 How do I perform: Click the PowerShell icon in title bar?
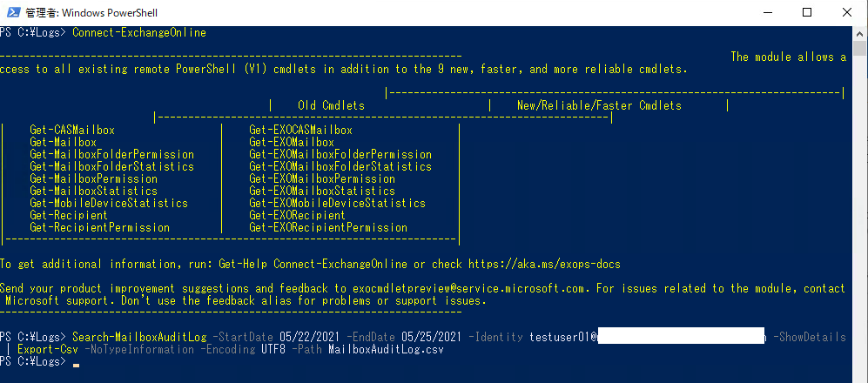tap(11, 12)
